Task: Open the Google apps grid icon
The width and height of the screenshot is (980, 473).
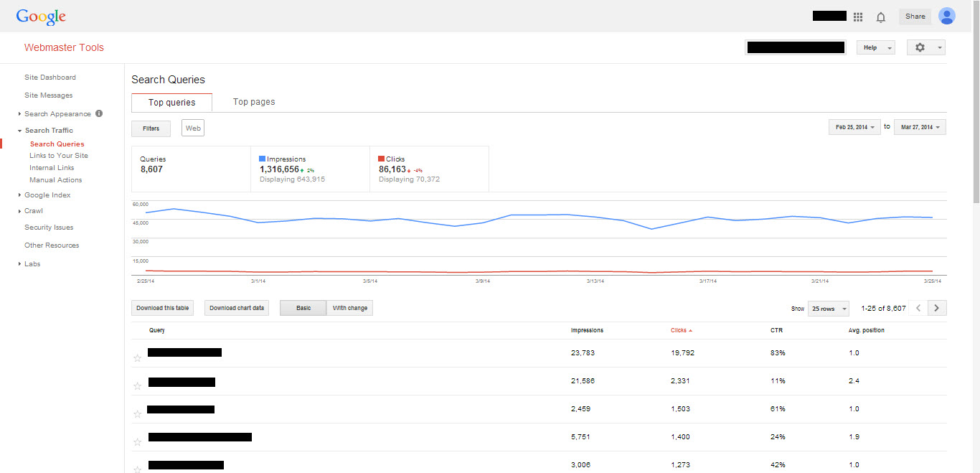Action: coord(858,17)
